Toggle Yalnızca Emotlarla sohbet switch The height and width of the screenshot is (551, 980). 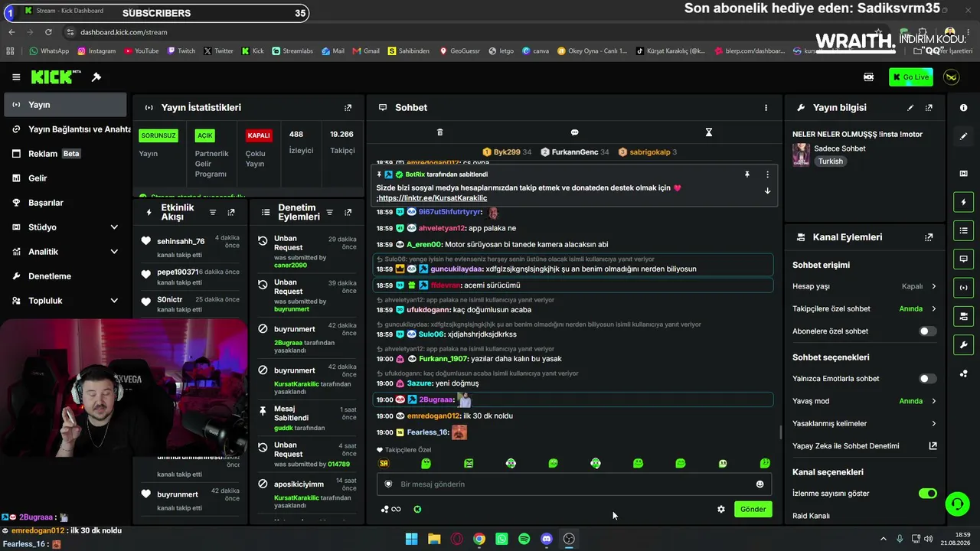tap(927, 379)
